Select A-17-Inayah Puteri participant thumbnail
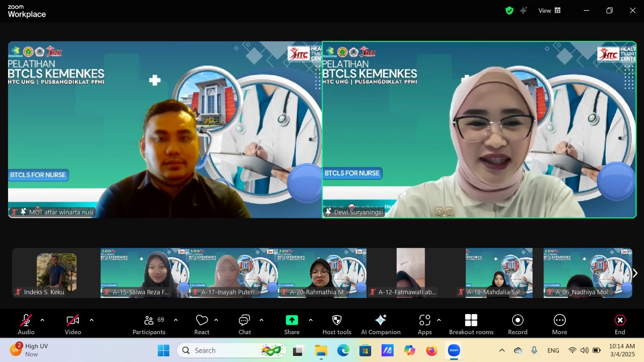 [233, 273]
